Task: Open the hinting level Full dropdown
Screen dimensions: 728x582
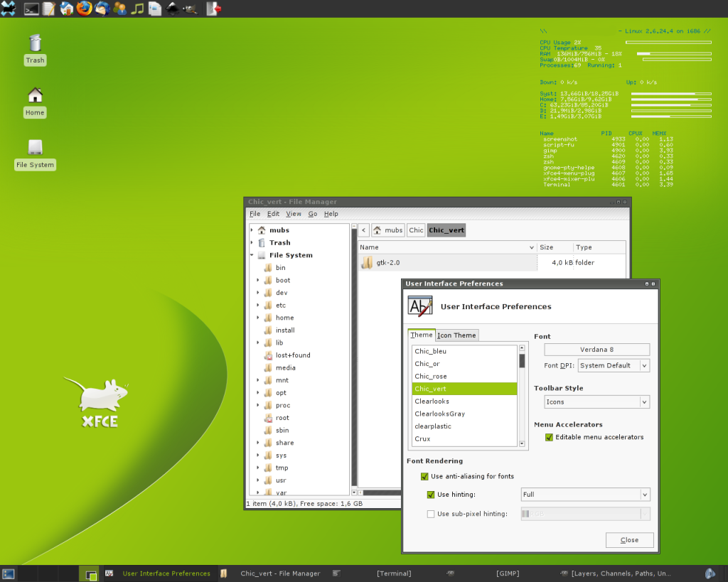Action: (x=586, y=495)
